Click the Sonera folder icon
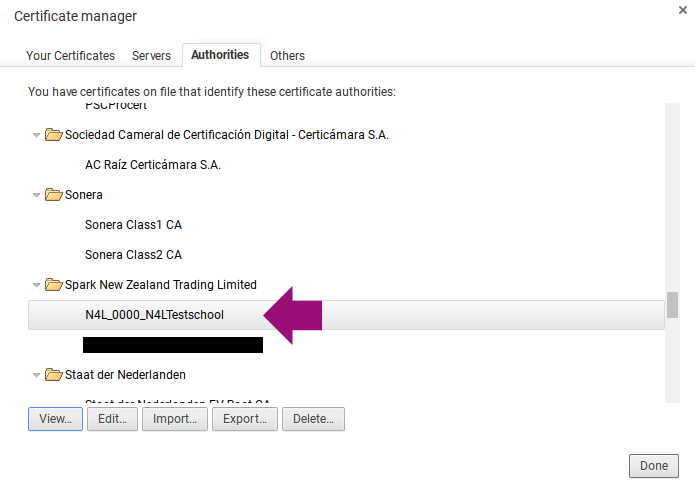 pos(54,195)
